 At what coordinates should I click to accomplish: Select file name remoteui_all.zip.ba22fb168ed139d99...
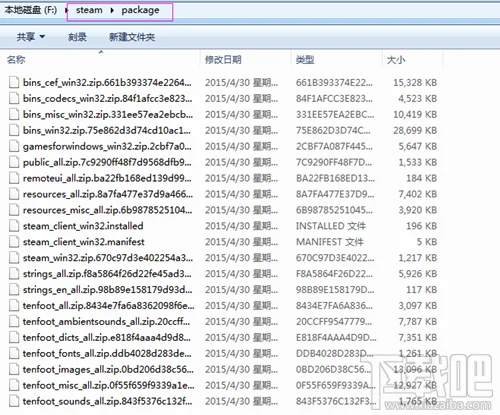coord(107,178)
